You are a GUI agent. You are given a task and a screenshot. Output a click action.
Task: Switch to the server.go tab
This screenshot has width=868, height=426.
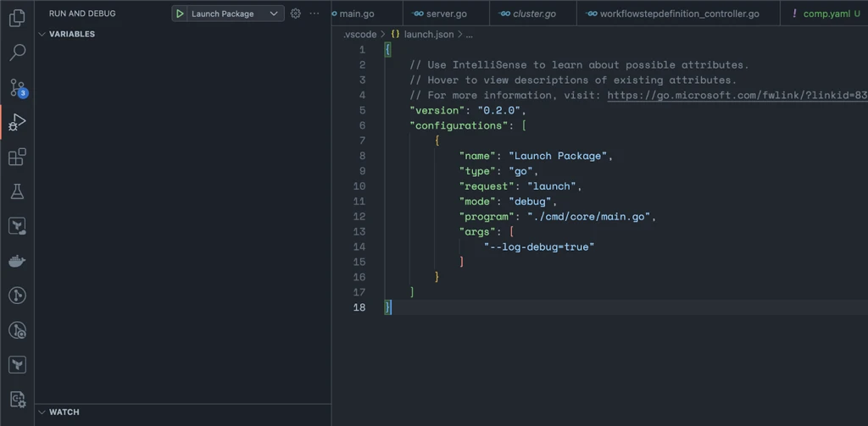click(446, 14)
